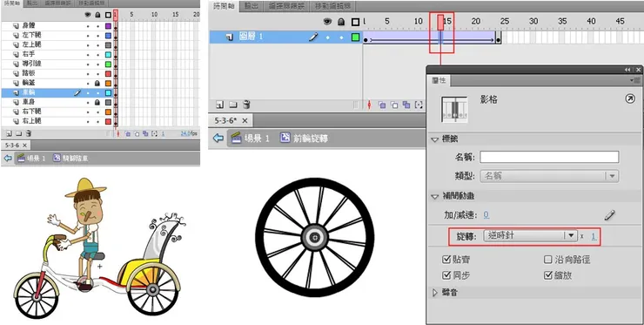Image resolution: width=644 pixels, height=325 pixels.
Task: Toggle visibility dot of 圖層 1
Action: click(328, 37)
